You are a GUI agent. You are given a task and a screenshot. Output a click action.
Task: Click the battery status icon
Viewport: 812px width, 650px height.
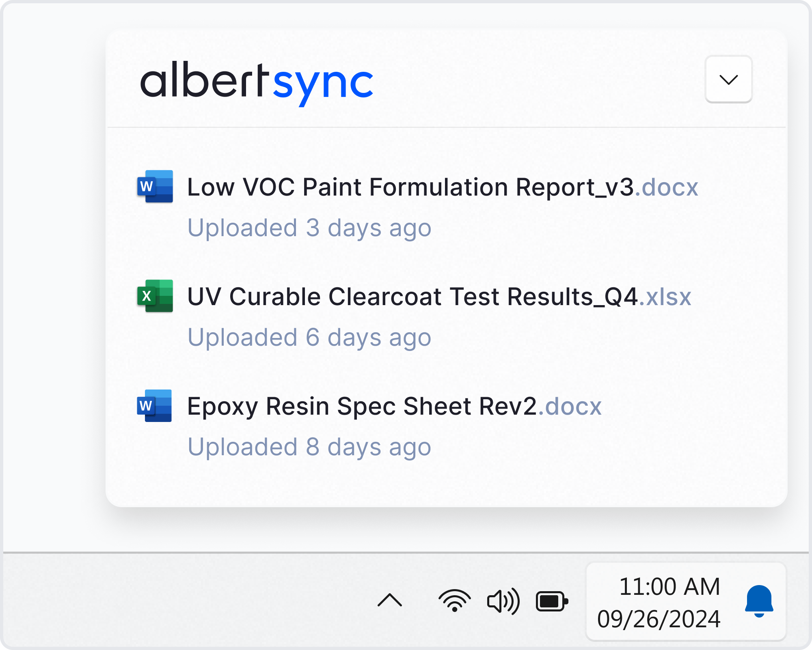tap(551, 601)
